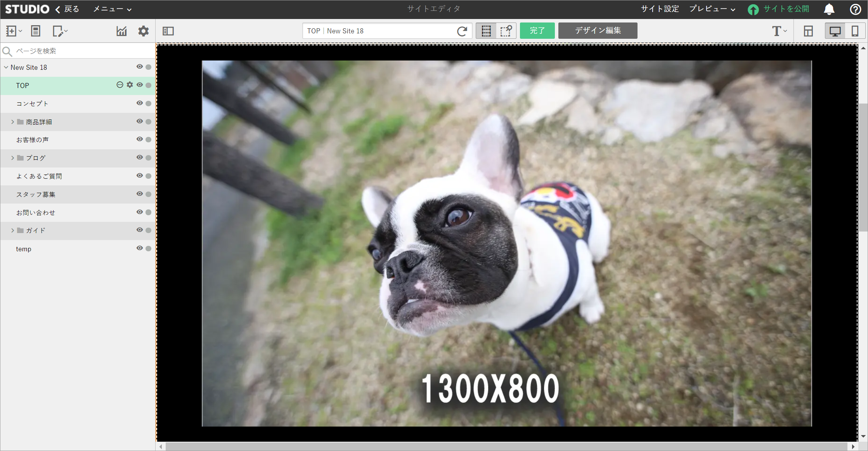Hide the お客様の声 page with eye icon
The width and height of the screenshot is (868, 451).
tap(140, 139)
